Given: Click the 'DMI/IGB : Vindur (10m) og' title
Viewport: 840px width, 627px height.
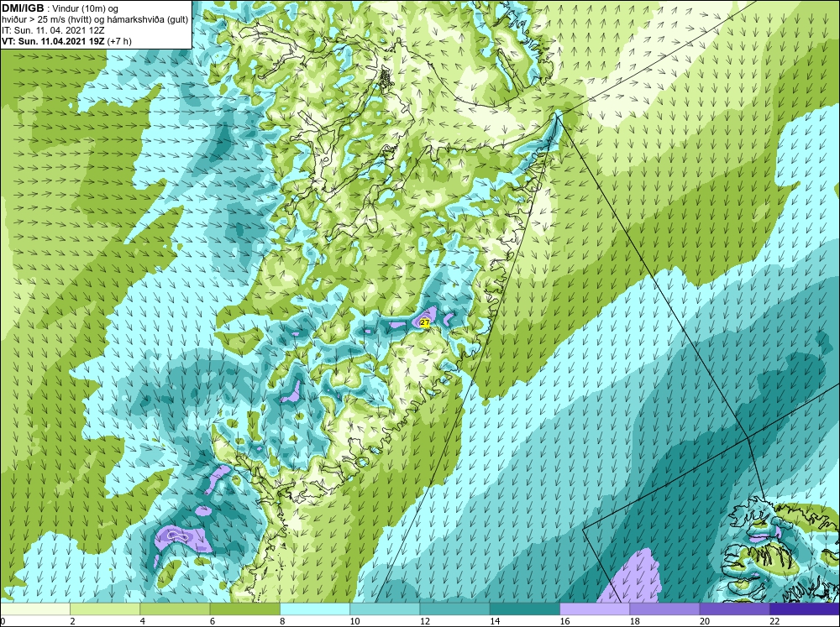Looking at the screenshot, I should 60,8.
